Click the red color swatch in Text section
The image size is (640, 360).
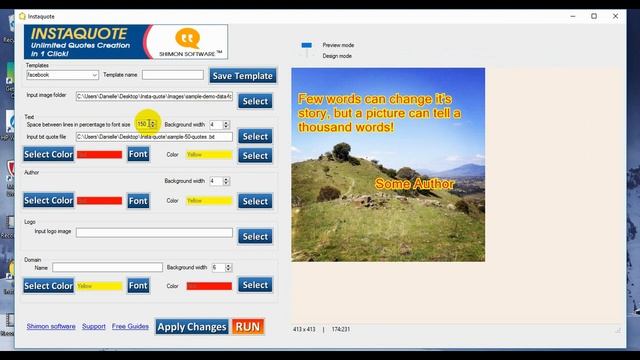point(100,155)
